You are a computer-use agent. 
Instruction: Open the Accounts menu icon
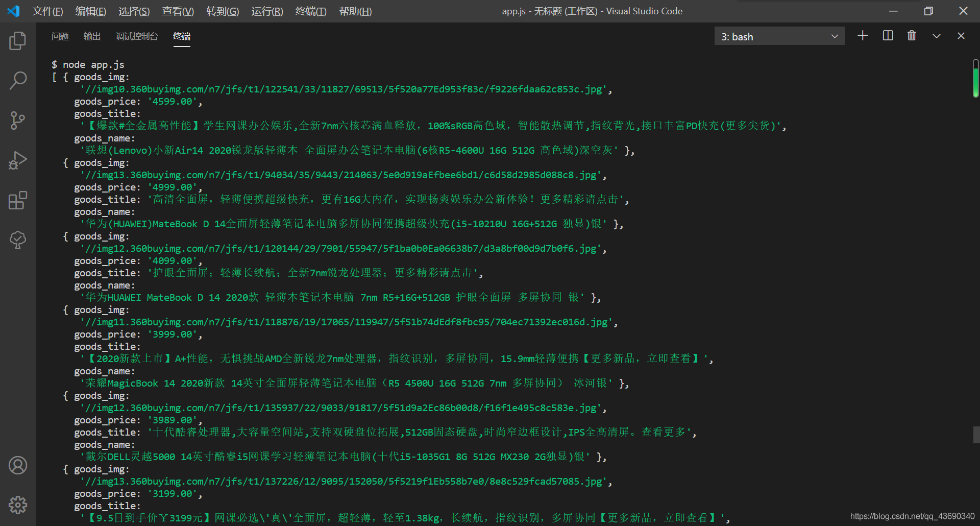click(18, 465)
